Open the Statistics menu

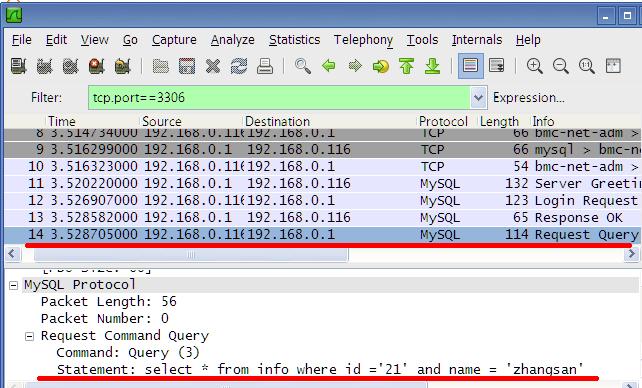pyautogui.click(x=294, y=40)
